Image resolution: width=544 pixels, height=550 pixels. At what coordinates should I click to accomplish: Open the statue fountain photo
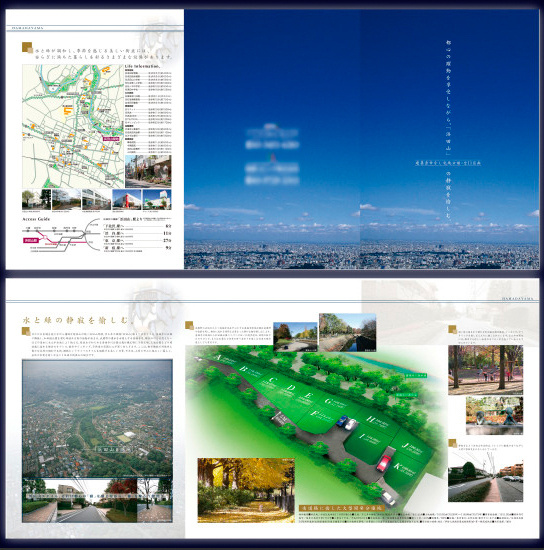pyautogui.click(x=494, y=416)
